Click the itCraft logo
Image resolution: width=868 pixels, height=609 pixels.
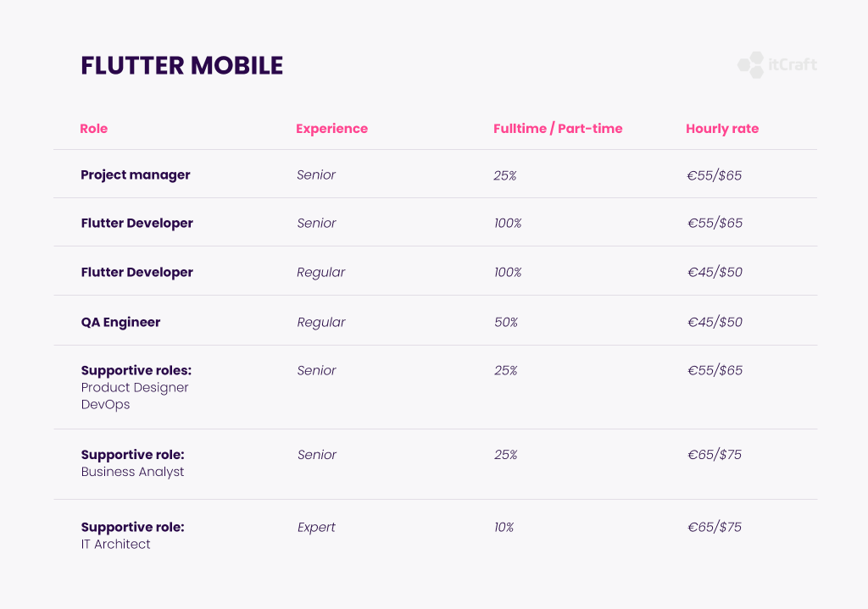point(777,64)
